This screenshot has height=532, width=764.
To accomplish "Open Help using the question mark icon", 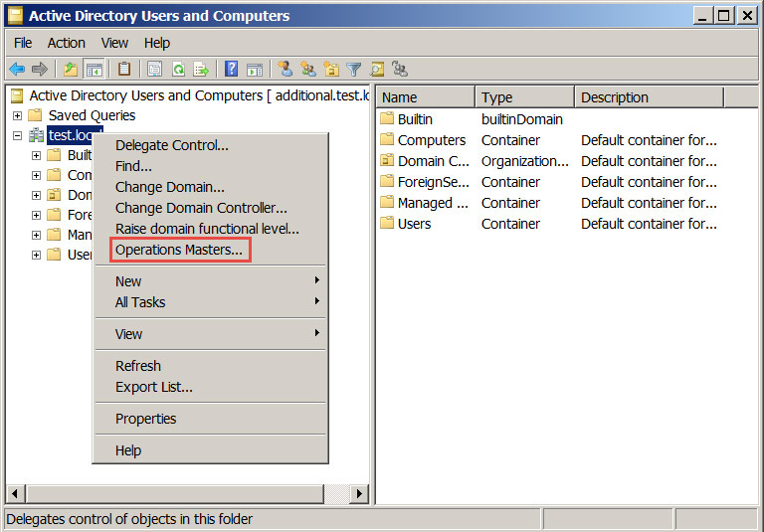I will 232,69.
